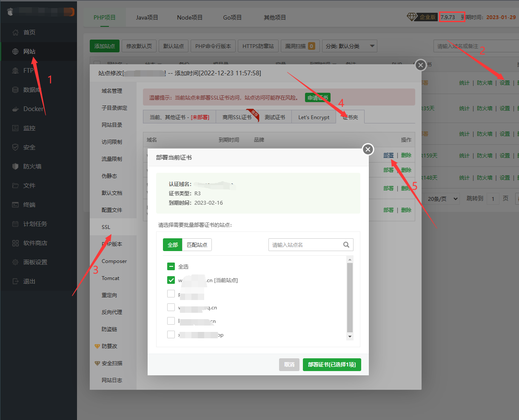The width and height of the screenshot is (519, 420).
Task: Focus the 跳转到 page number field
Action: pos(493,199)
